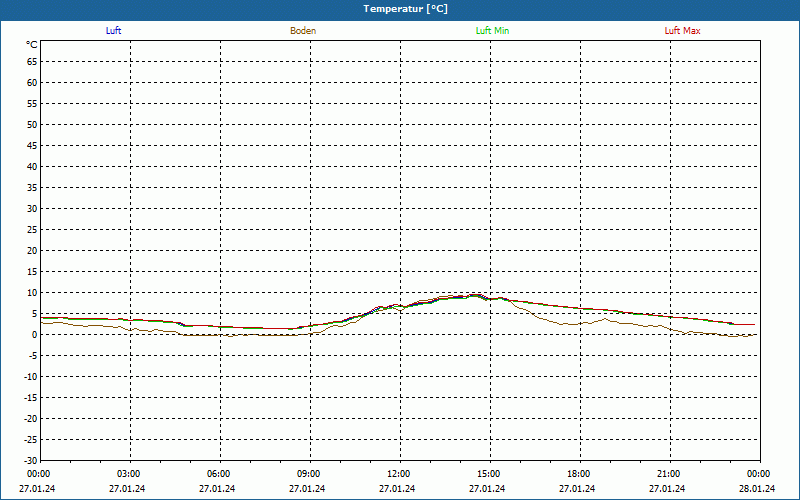This screenshot has width=800, height=500.
Task: Click the 60 value on the y-axis
Action: pos(32,83)
